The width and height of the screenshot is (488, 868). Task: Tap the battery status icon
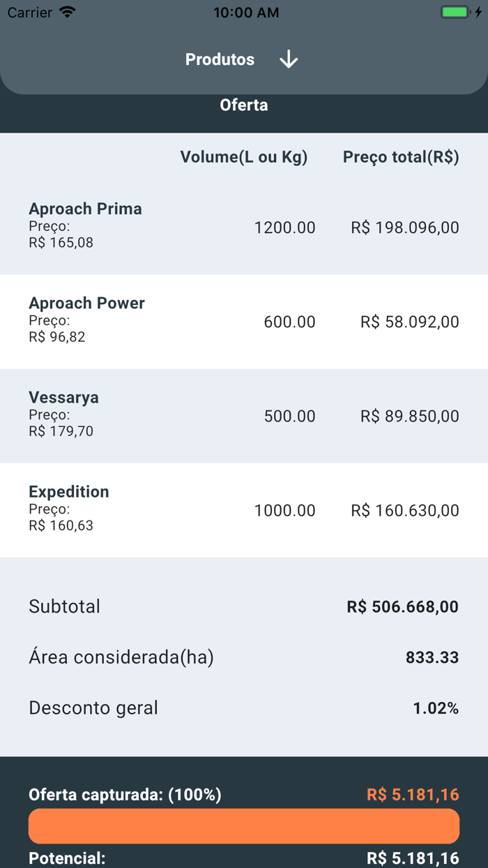456,13
